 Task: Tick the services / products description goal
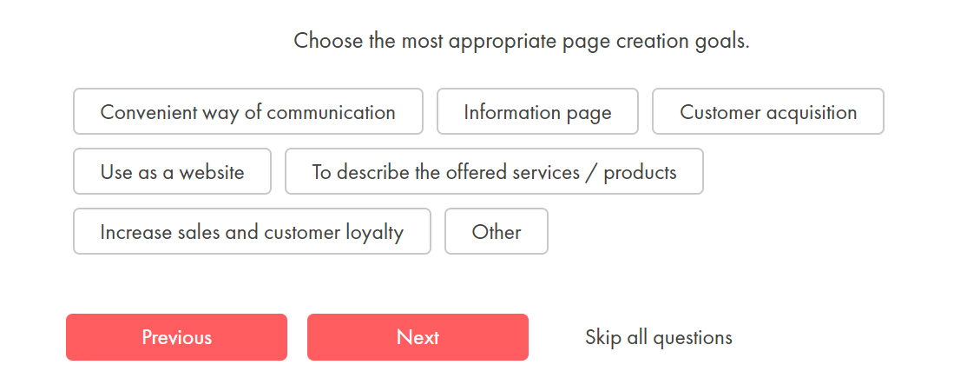495,171
